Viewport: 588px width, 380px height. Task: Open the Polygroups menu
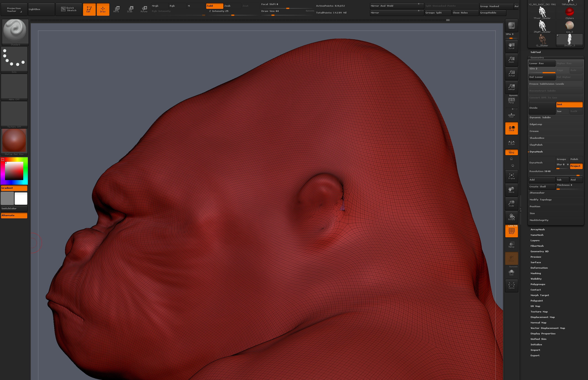click(x=538, y=284)
